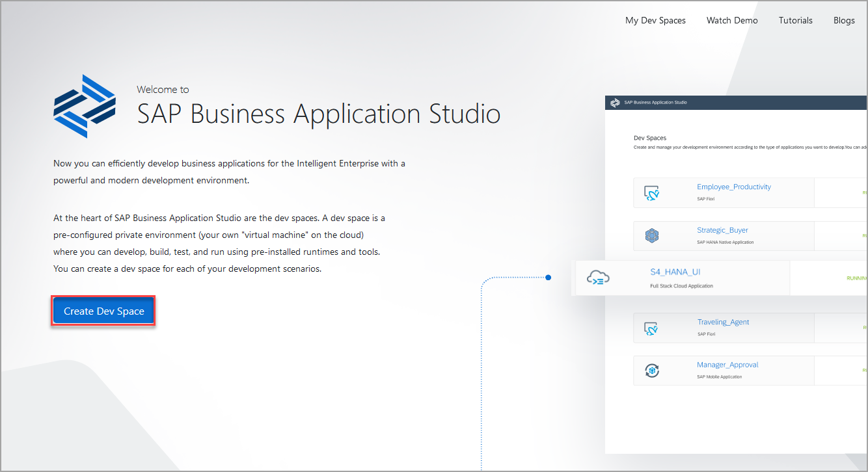
Task: Click the 'SAP Fiori' label under Traveling_Agent
Action: click(x=707, y=334)
